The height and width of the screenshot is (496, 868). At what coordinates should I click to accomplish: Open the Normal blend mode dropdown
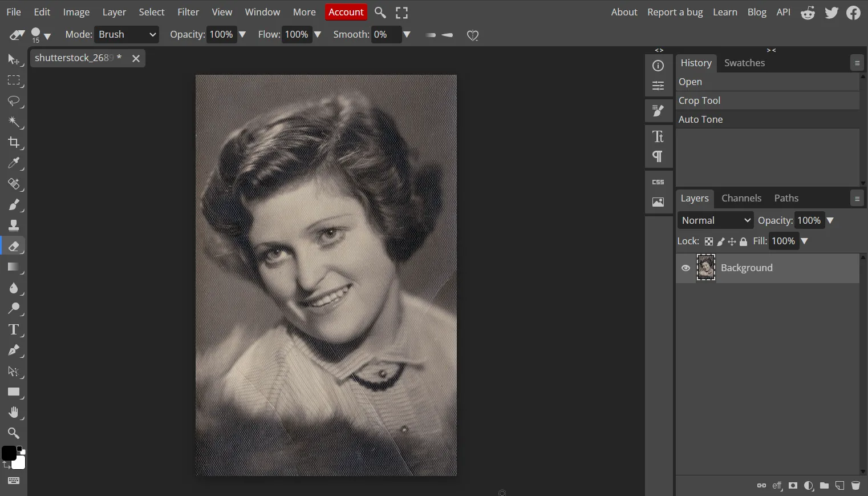tap(715, 220)
